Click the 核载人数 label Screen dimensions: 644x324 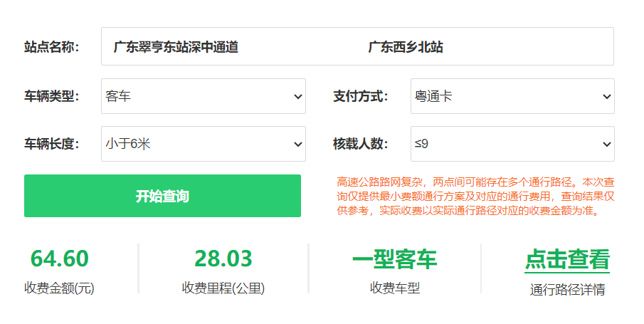tap(360, 144)
